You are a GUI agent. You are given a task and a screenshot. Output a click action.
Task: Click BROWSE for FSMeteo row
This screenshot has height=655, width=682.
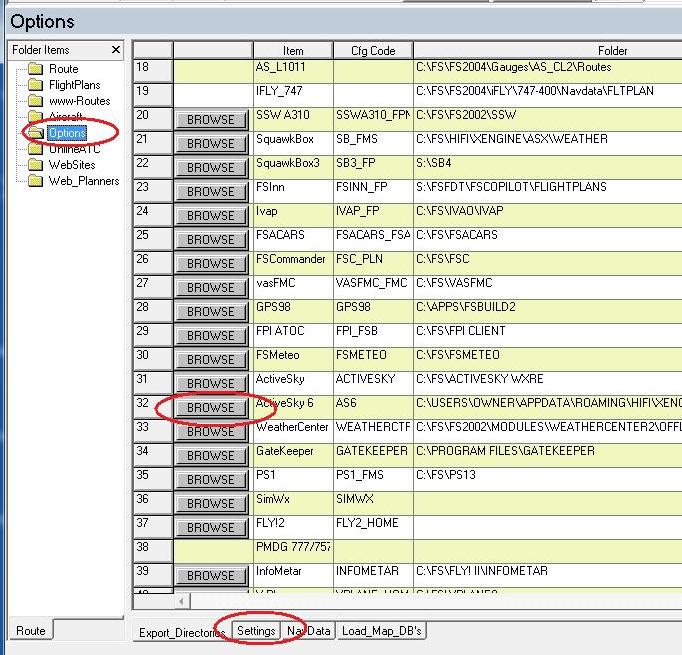click(211, 360)
